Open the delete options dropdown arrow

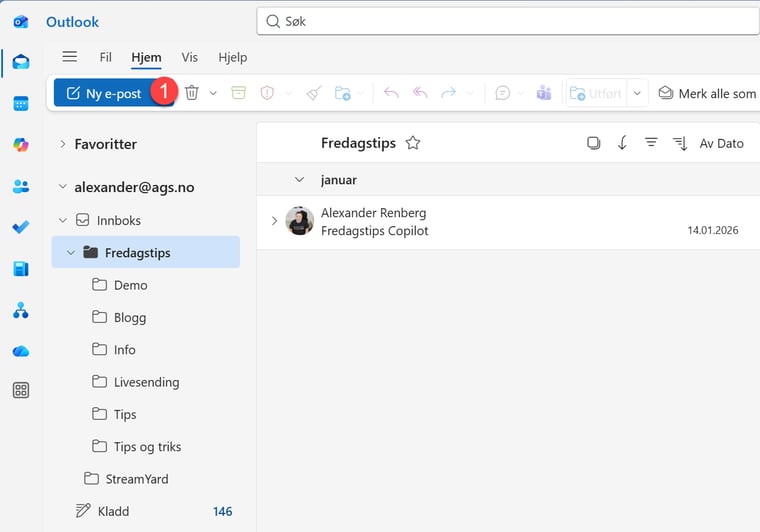point(213,93)
